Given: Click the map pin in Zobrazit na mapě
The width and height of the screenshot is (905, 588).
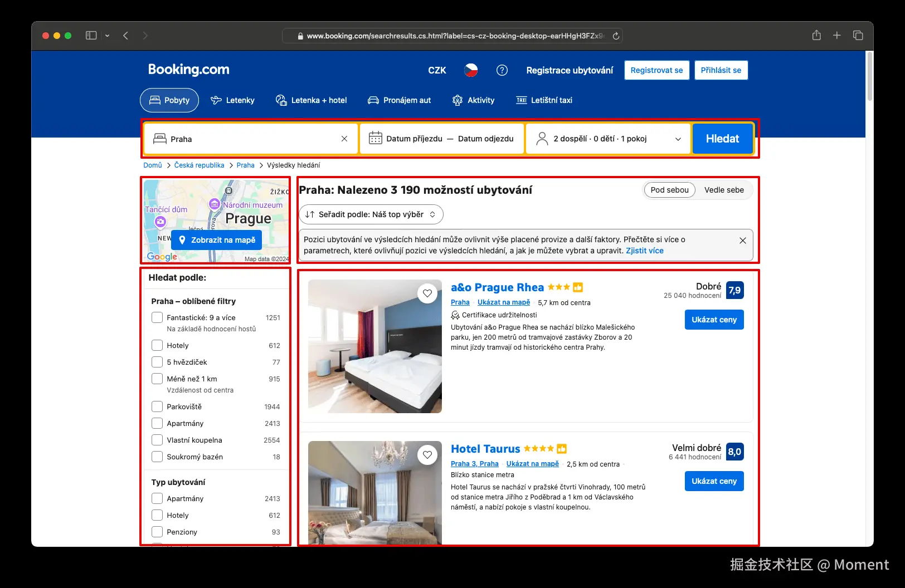Looking at the screenshot, I should 182,240.
